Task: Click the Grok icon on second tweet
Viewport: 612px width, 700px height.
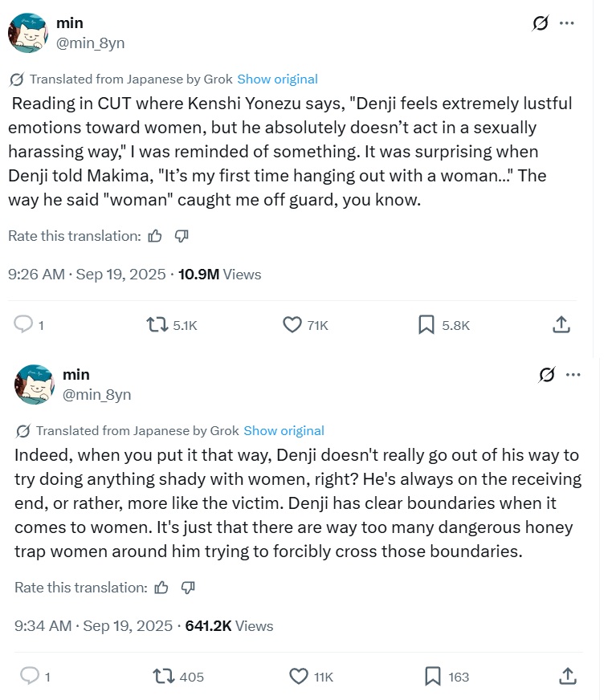Action: pos(547,375)
